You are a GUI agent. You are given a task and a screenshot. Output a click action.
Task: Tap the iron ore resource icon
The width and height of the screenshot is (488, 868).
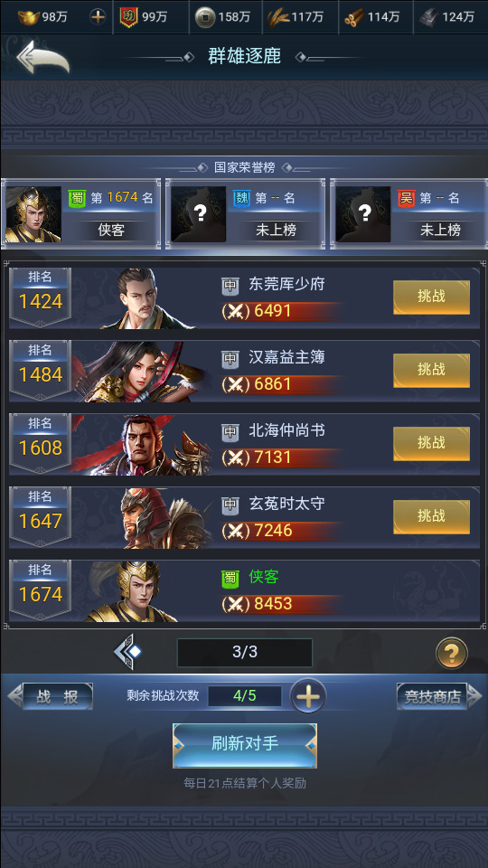428,18
